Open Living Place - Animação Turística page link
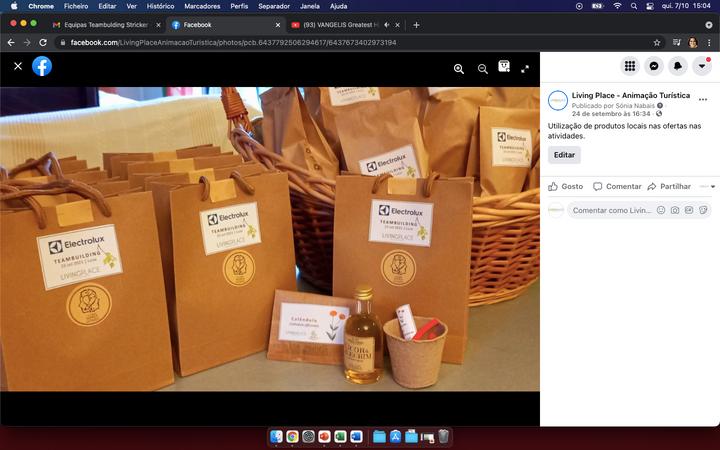Image resolution: width=720 pixels, height=450 pixels. pyautogui.click(x=631, y=96)
